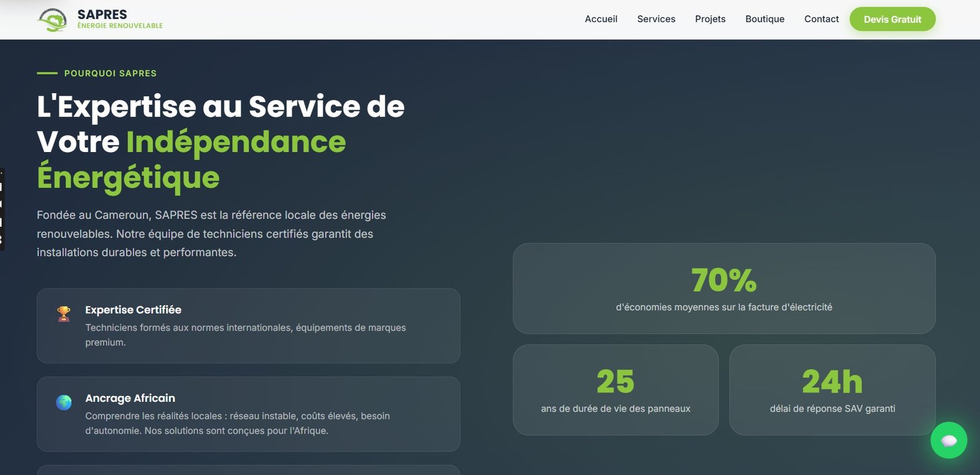Click the "Indépendance Énergétique" heading text
Screen dimensions: 980x475
pos(191,159)
